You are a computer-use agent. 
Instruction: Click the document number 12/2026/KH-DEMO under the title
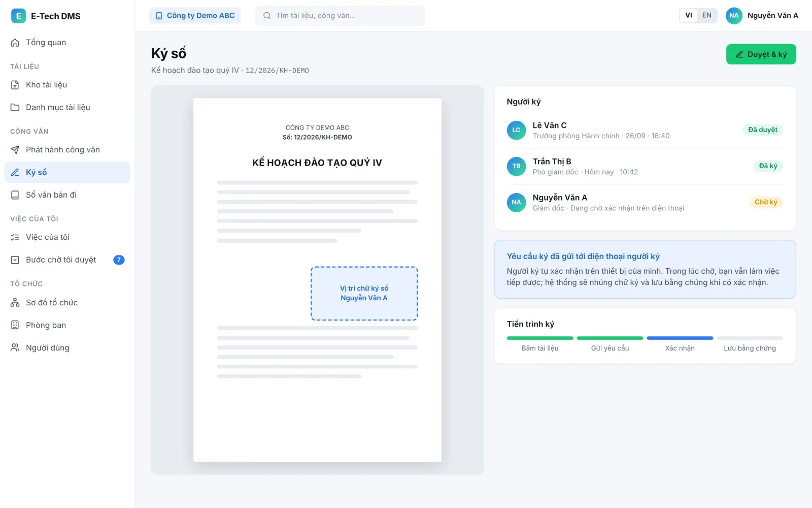coord(277,71)
